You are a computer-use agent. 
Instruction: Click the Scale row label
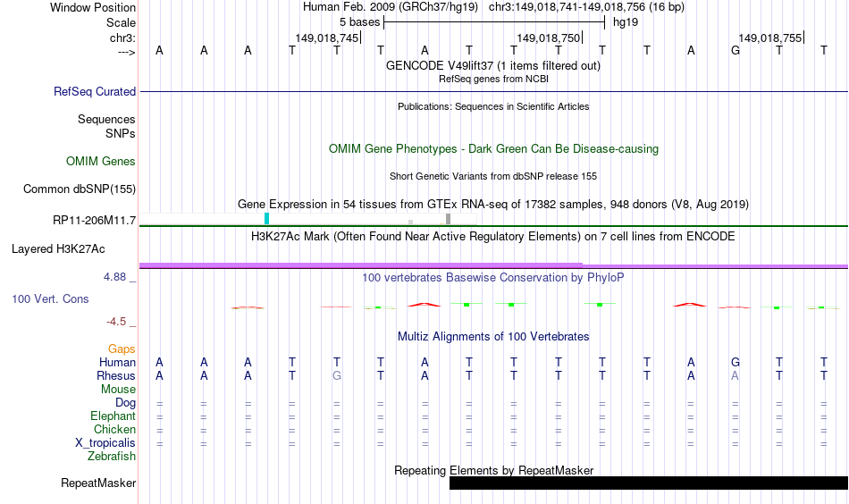tap(121, 22)
